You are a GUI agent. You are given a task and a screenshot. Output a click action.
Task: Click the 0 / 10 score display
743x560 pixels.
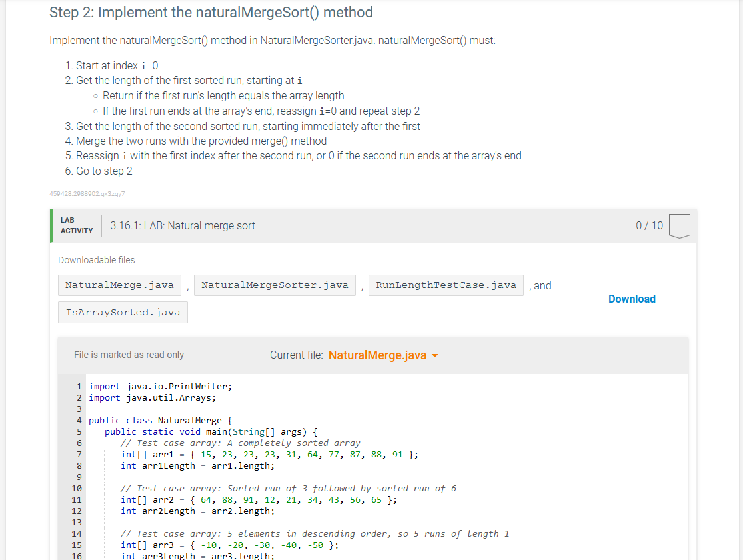click(649, 225)
